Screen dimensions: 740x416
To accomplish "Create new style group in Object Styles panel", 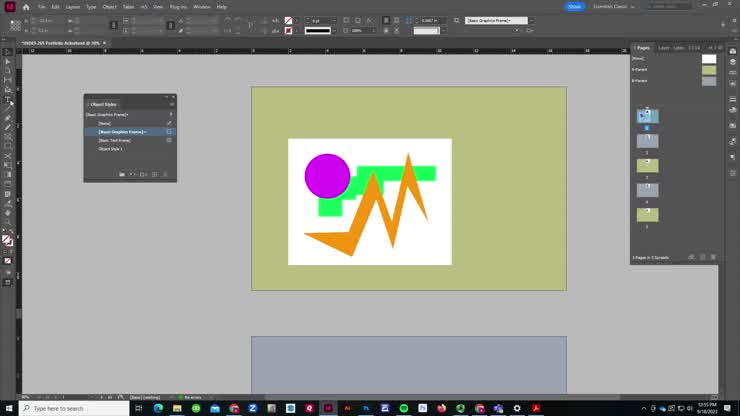I will 122,174.
